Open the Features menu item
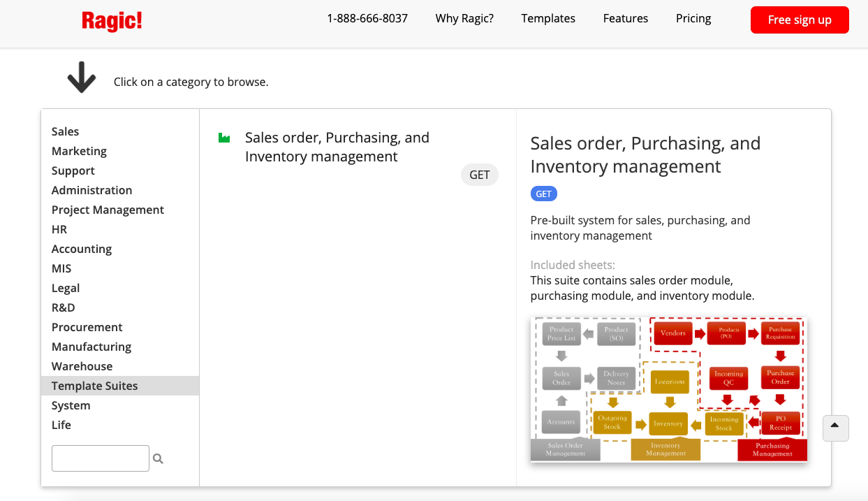Image resolution: width=868 pixels, height=501 pixels. 625,19
